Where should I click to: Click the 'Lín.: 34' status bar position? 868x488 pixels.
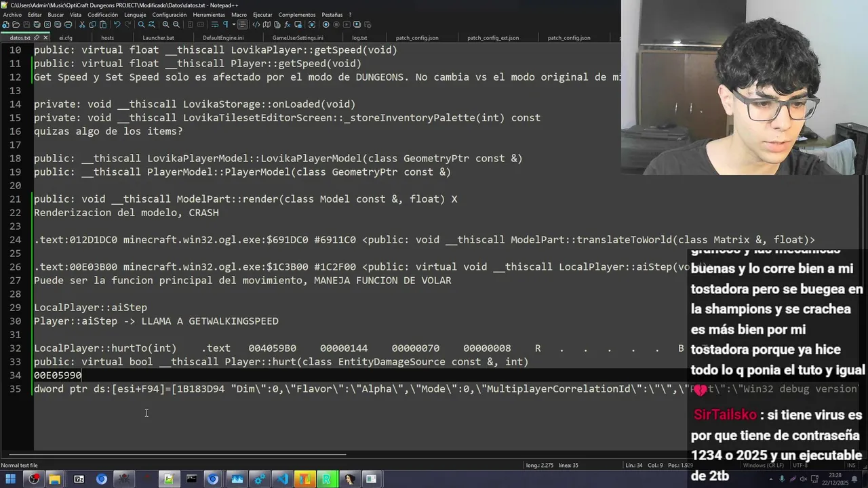pos(634,465)
